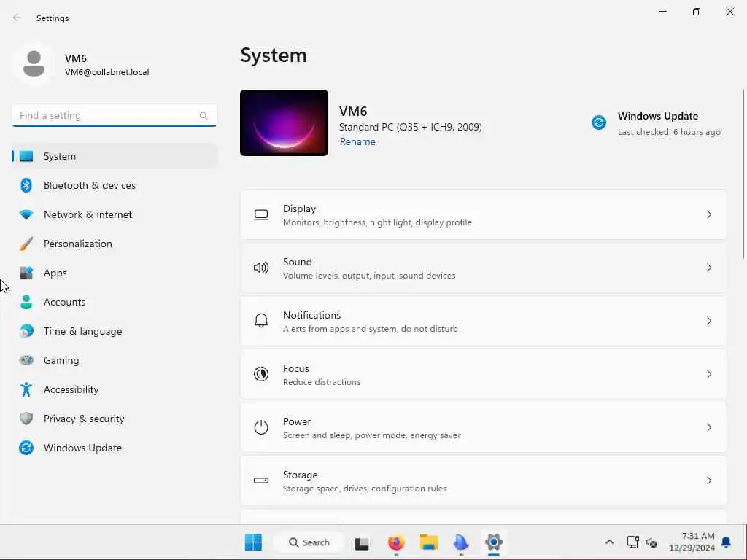Viewport: 747px width, 560px height.
Task: Click the Apps icon in sidebar
Action: click(26, 273)
